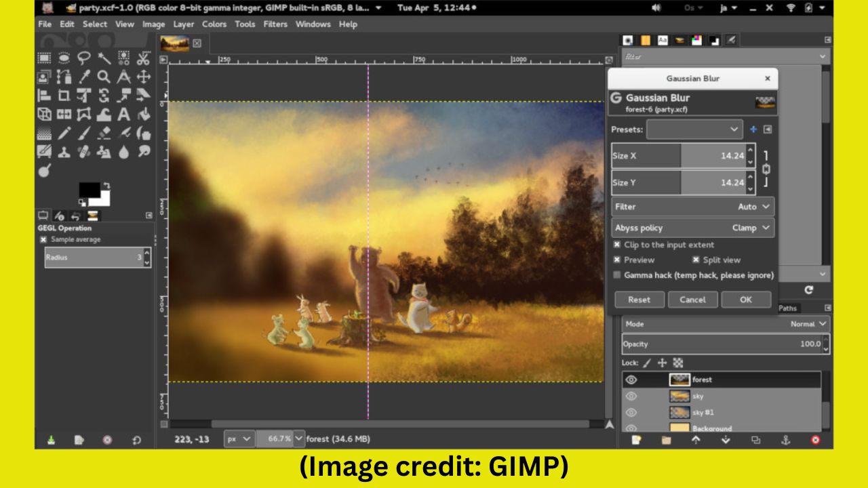Swap foreground and background colors
The image size is (868, 488).
coord(106,185)
